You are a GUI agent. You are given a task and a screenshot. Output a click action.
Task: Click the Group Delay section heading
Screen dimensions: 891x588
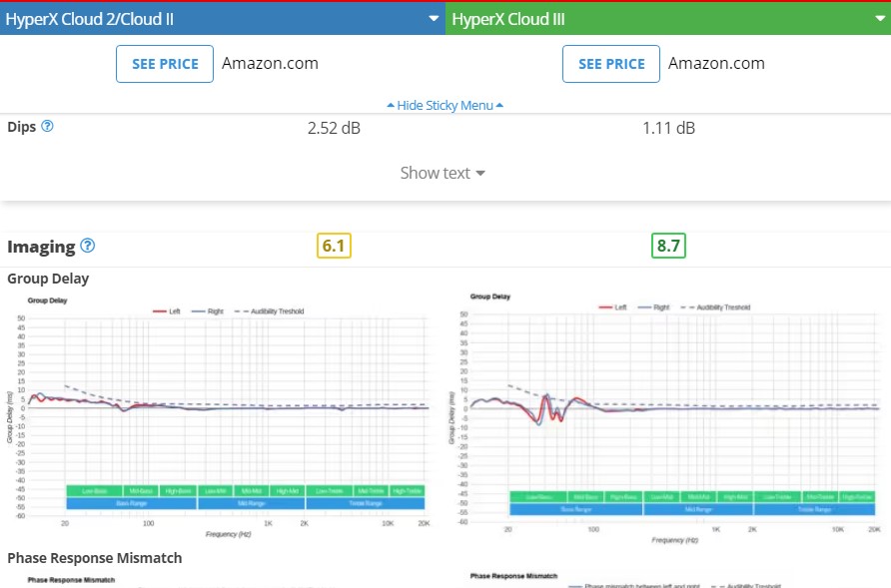(x=48, y=279)
